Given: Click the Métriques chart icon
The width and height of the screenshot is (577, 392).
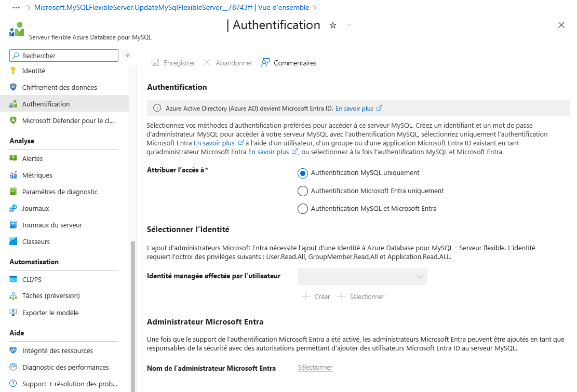Looking at the screenshot, I should [14, 175].
